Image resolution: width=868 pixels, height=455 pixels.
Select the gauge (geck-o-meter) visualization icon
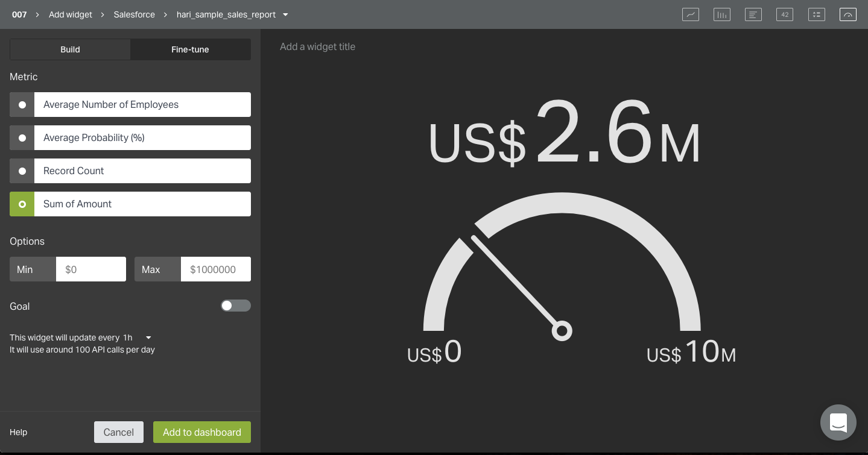coord(848,14)
